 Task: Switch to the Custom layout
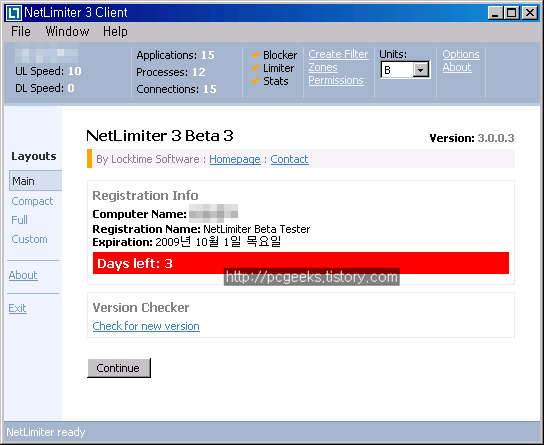coord(29,239)
